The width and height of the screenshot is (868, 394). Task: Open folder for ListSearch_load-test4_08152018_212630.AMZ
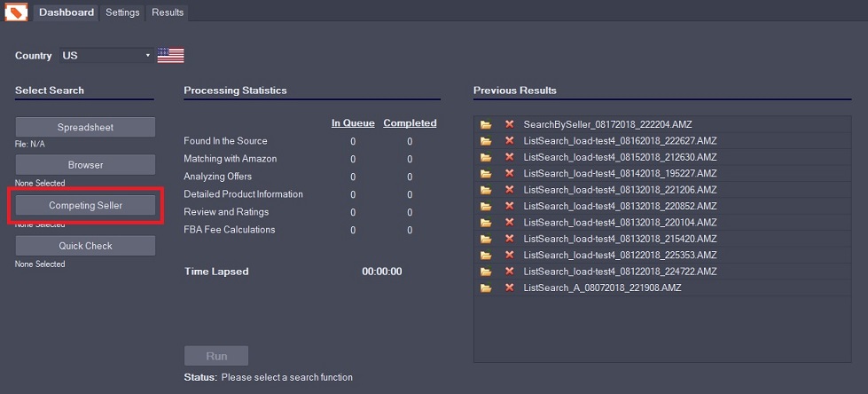tap(486, 157)
